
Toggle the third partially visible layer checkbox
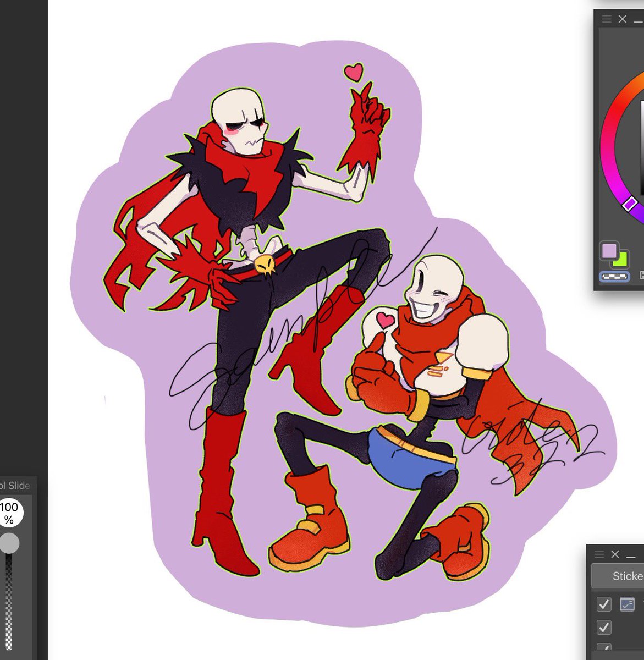click(x=604, y=647)
